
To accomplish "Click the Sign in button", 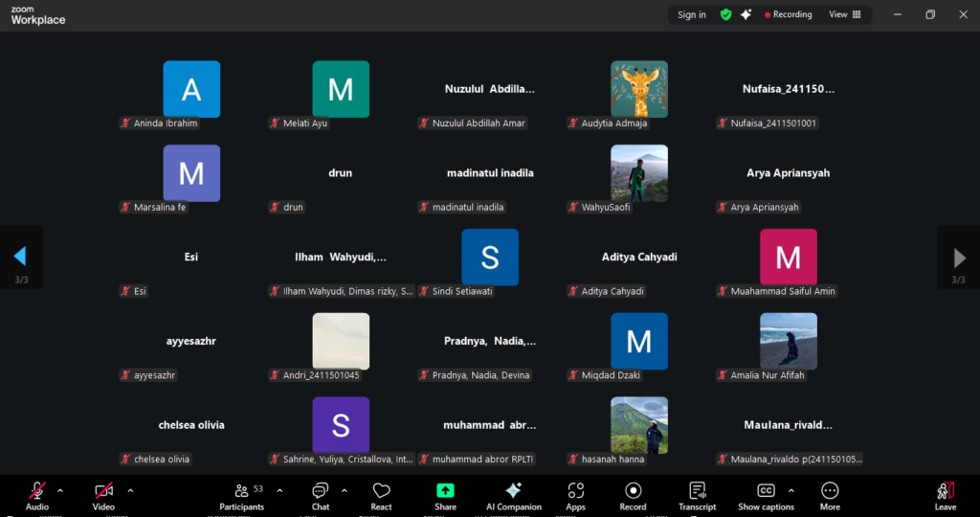I will (691, 14).
